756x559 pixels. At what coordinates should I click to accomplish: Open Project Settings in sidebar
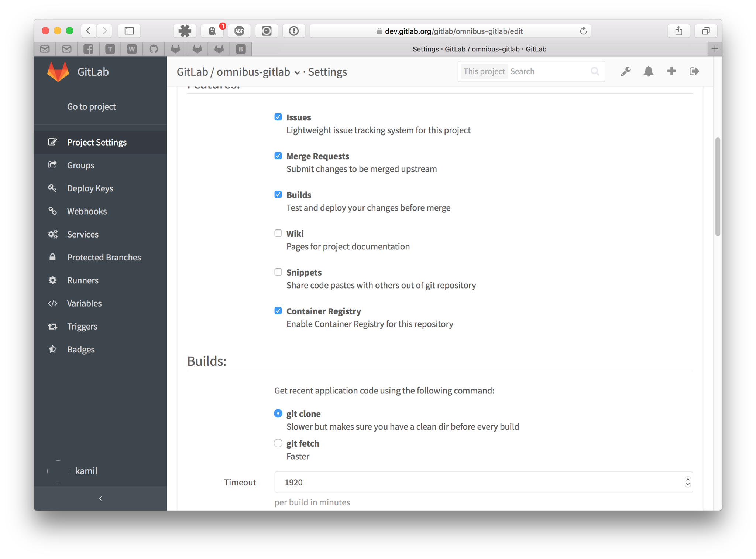(x=100, y=142)
